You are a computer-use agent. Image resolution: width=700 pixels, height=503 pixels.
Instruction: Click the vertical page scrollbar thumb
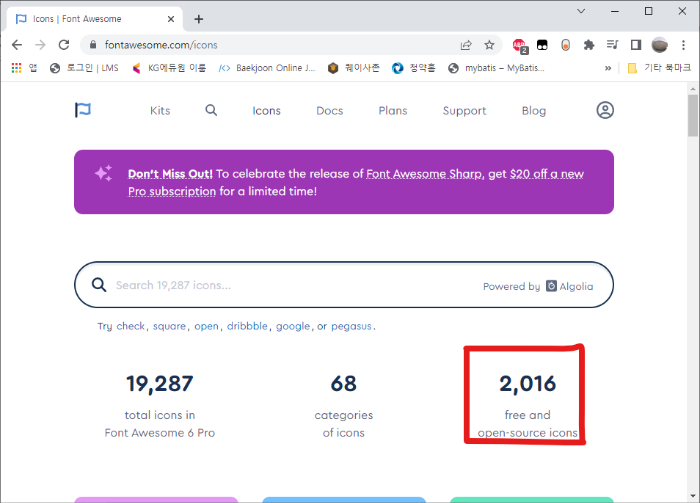point(692,116)
